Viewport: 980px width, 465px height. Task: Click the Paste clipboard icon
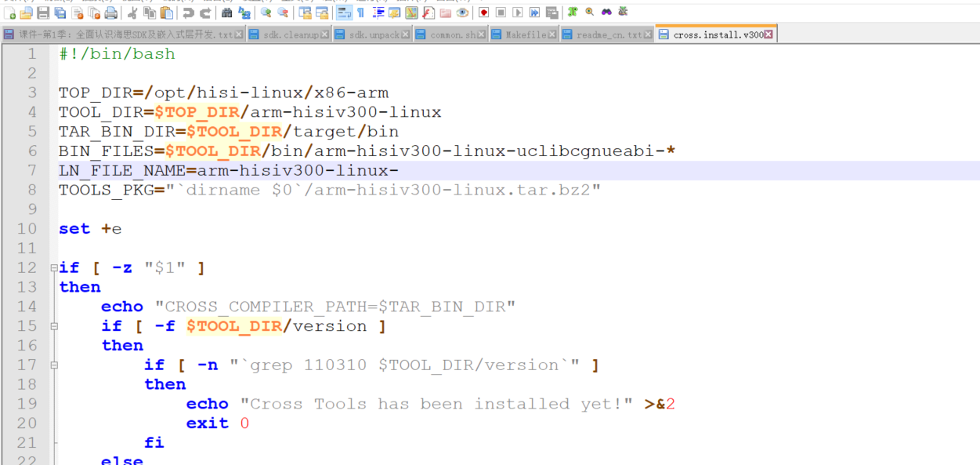tap(166, 13)
